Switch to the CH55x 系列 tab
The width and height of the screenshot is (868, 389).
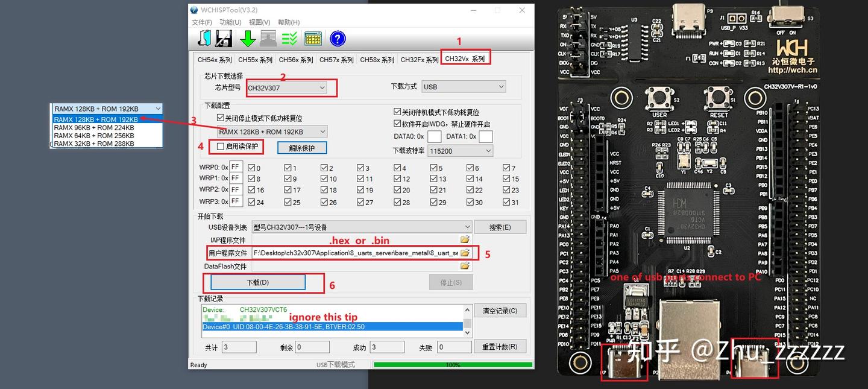point(255,60)
